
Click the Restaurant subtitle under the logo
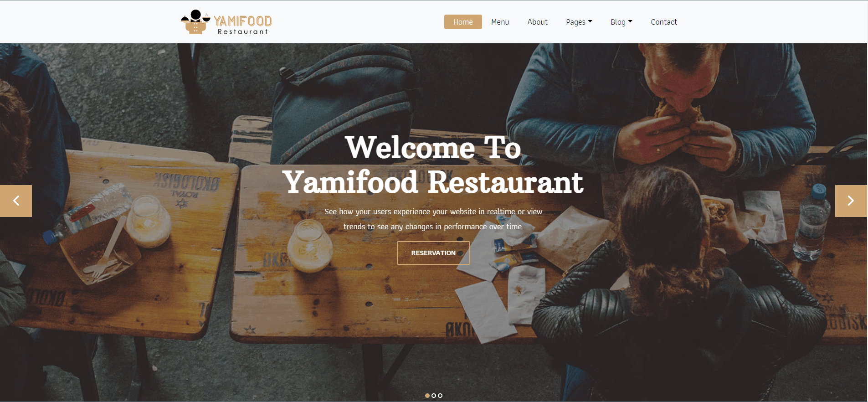243,32
